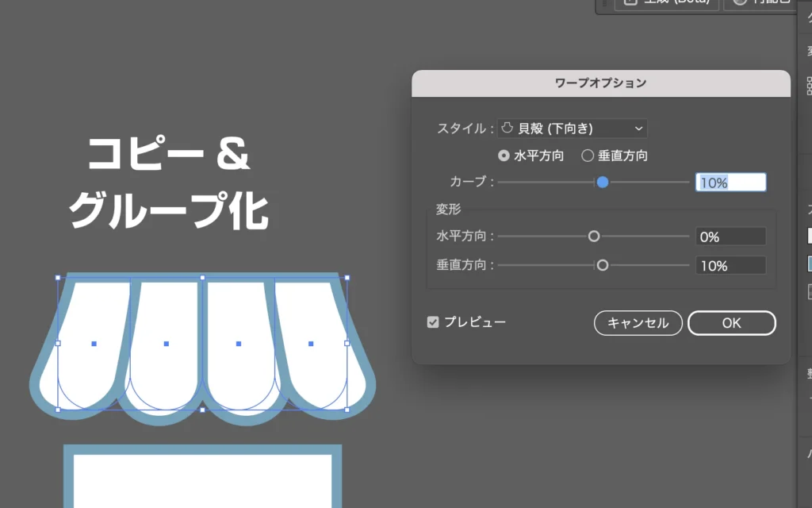Click the white fill swatch in right panel
The width and height of the screenshot is (812, 508).
click(x=809, y=236)
